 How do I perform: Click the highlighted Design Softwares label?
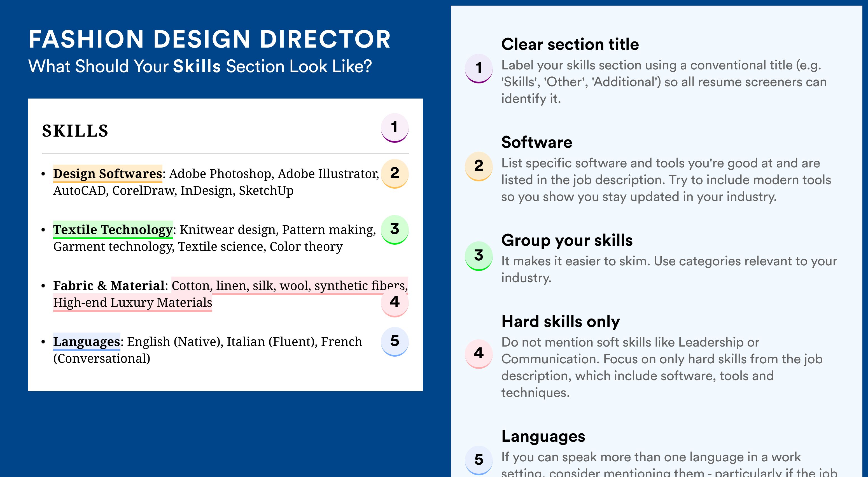coord(108,174)
